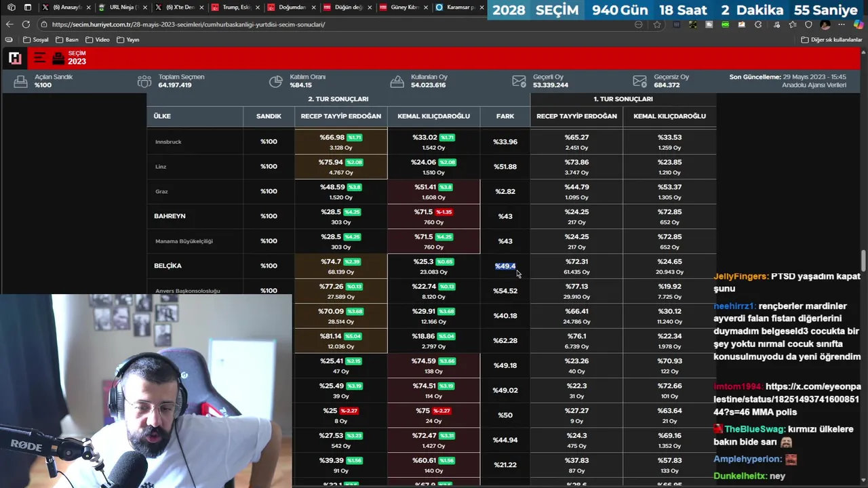Click the Kullanılan Oy ballot icon
The width and height of the screenshot is (868, 488).
point(397,81)
